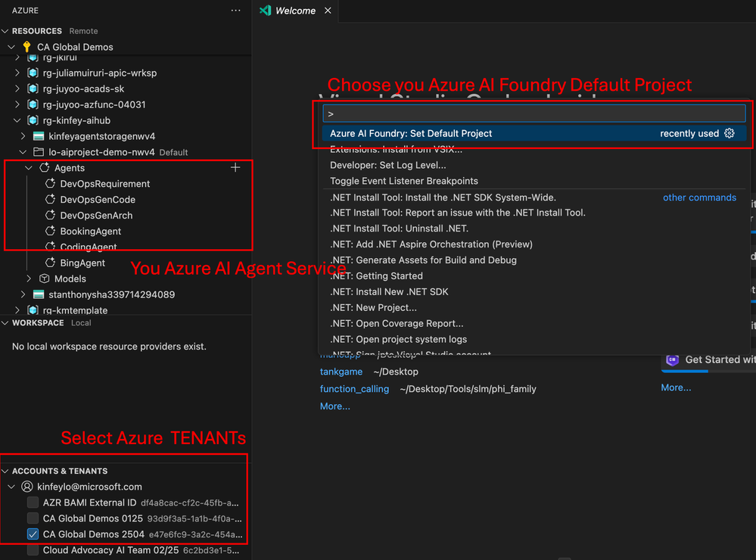The height and width of the screenshot is (560, 756).
Task: Switch to the Welcome tab
Action: [x=295, y=11]
